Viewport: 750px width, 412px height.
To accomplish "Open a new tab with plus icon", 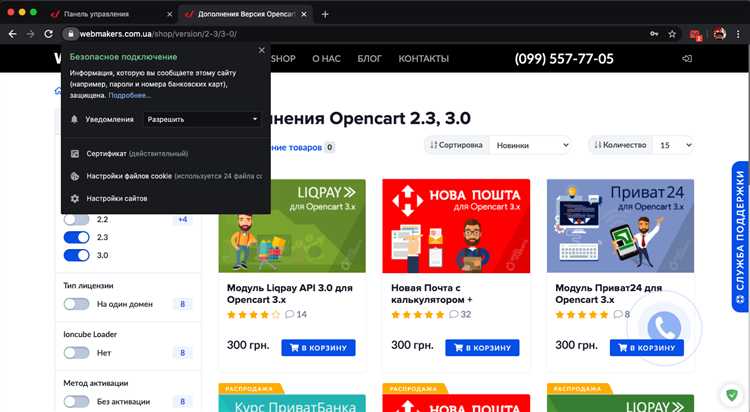I will [325, 14].
